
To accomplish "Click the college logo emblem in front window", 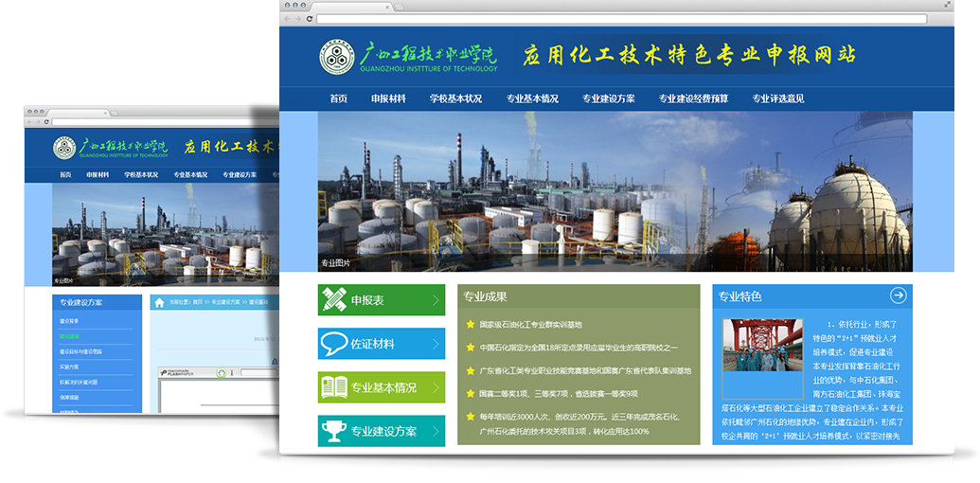I will coord(336,57).
